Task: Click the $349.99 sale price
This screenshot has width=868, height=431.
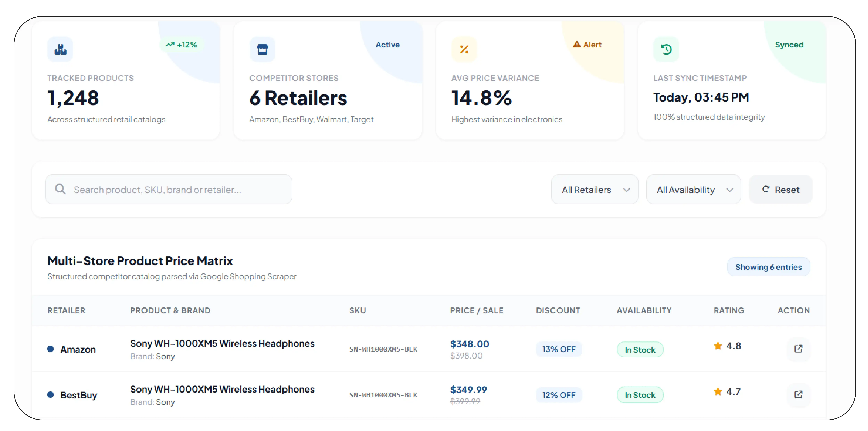Action: [468, 390]
